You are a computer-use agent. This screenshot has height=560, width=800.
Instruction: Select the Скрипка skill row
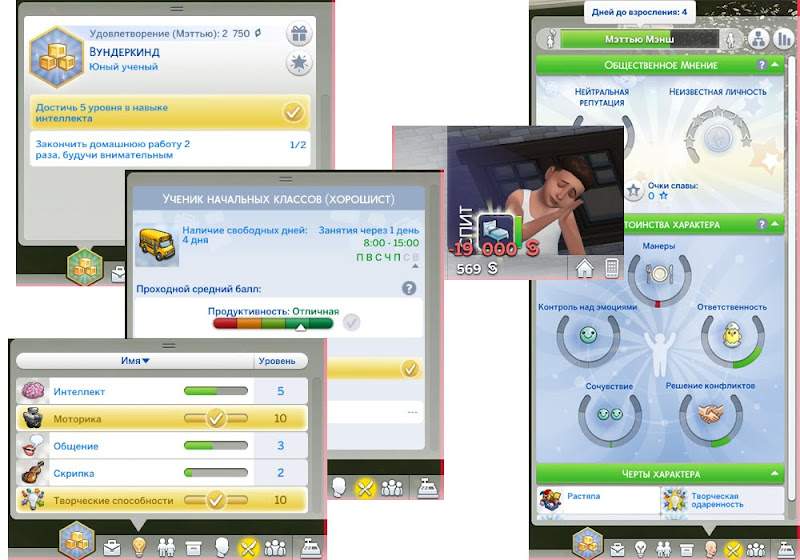tap(162, 473)
